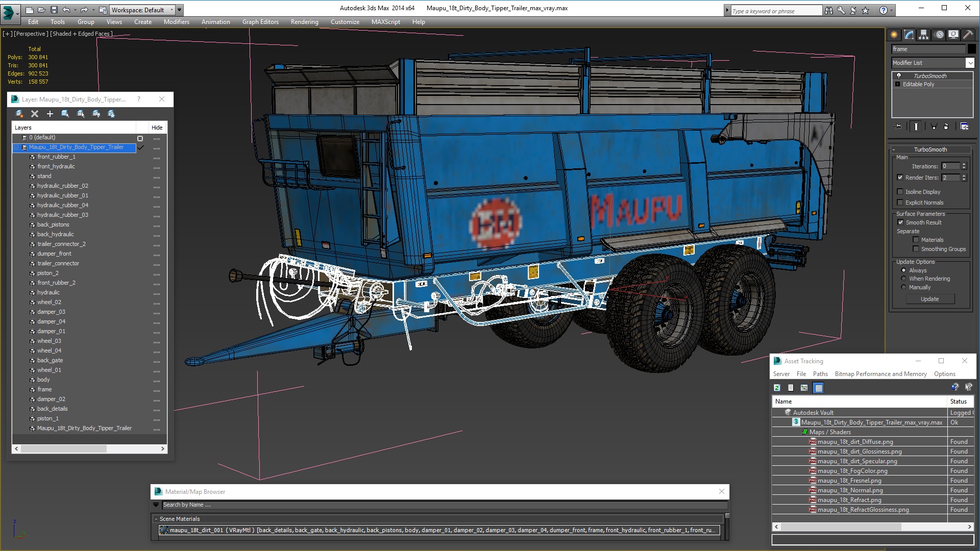Click the frame object color swatch
The height and width of the screenshot is (551, 980).
(971, 49)
